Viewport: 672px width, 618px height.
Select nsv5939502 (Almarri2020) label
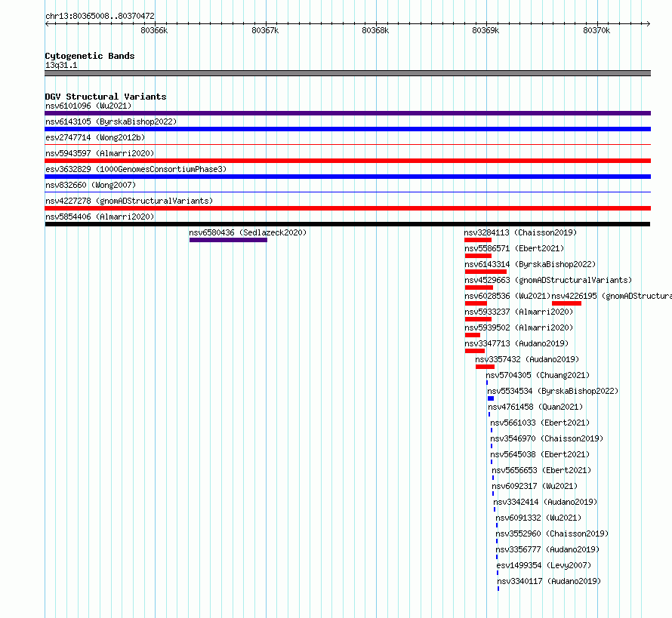click(519, 327)
